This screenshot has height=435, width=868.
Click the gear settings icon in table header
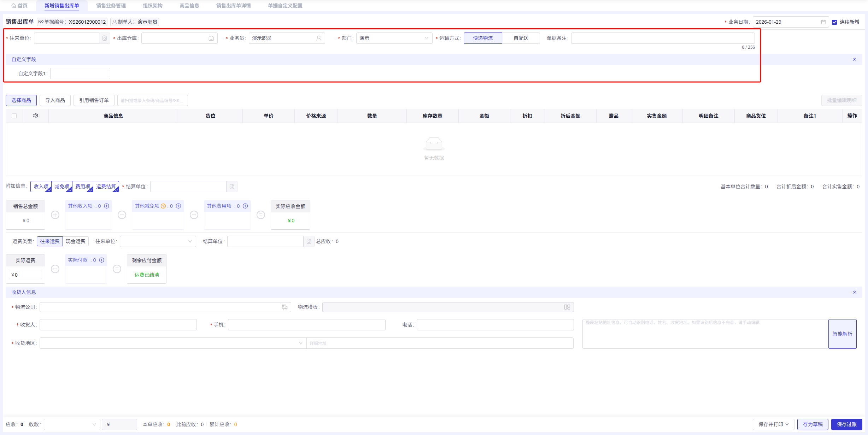coord(36,116)
